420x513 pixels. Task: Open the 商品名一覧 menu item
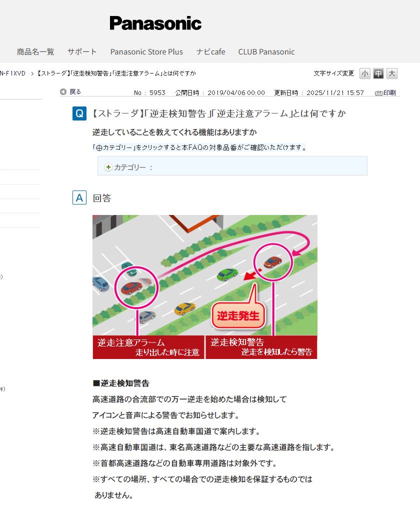(35, 51)
